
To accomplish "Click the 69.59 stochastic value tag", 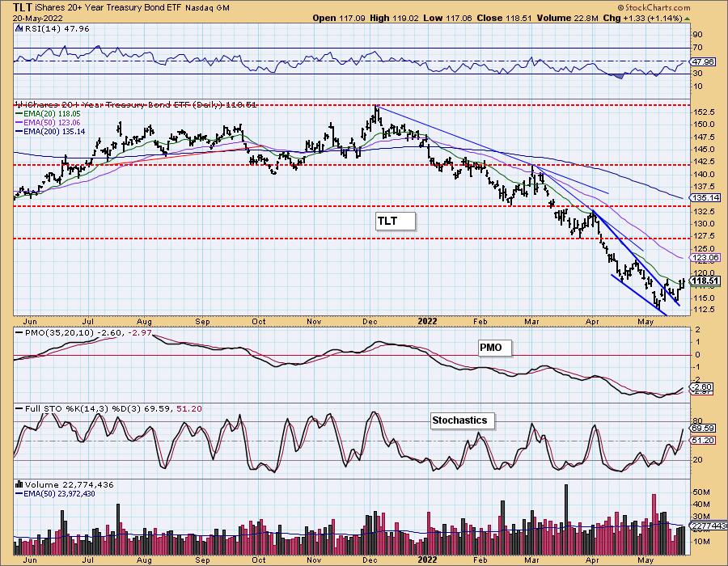I will 703,429.
